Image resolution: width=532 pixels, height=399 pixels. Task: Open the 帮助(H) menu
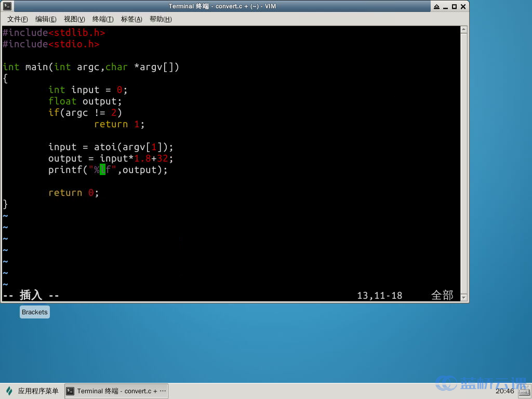point(161,19)
